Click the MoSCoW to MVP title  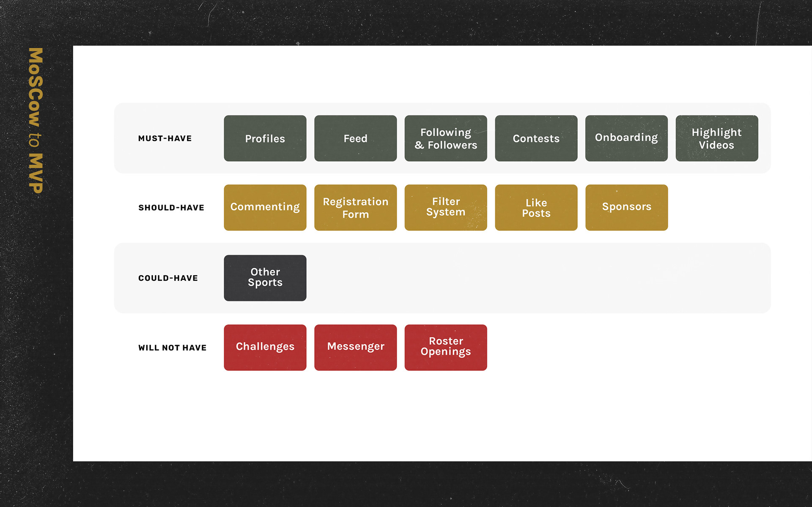pos(36,121)
